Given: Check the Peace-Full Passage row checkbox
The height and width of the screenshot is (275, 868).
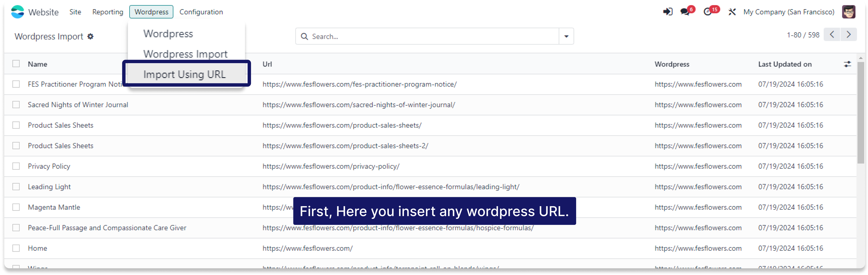Looking at the screenshot, I should [16, 228].
